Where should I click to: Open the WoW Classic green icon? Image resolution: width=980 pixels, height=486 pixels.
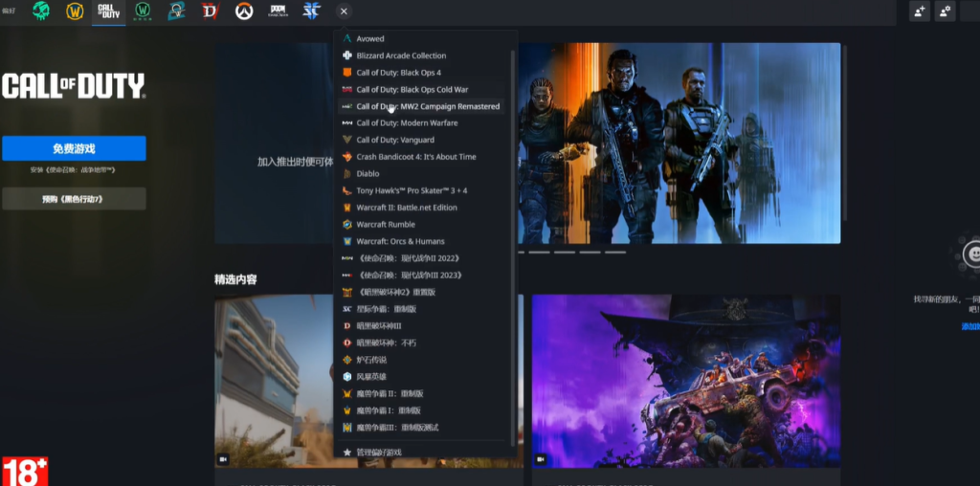click(143, 11)
